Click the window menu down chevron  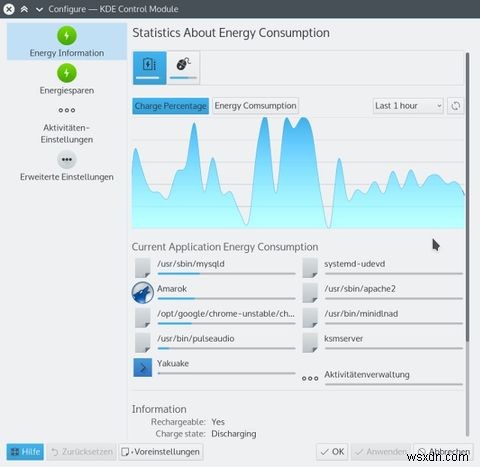[x=39, y=9]
